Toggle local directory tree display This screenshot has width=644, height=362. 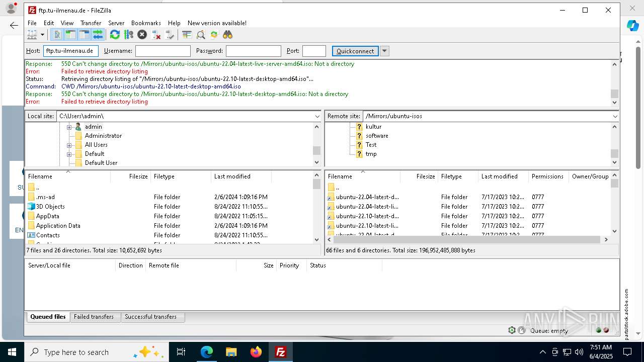point(70,35)
